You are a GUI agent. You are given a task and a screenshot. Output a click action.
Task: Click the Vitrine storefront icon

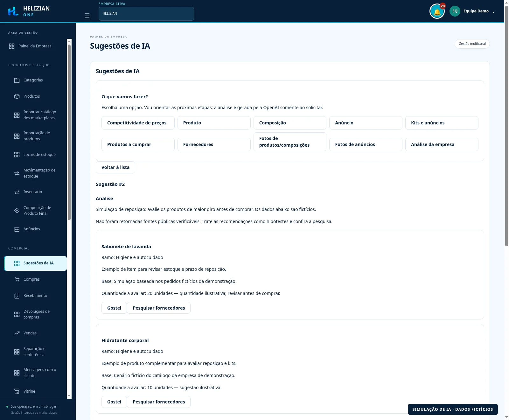(17, 391)
